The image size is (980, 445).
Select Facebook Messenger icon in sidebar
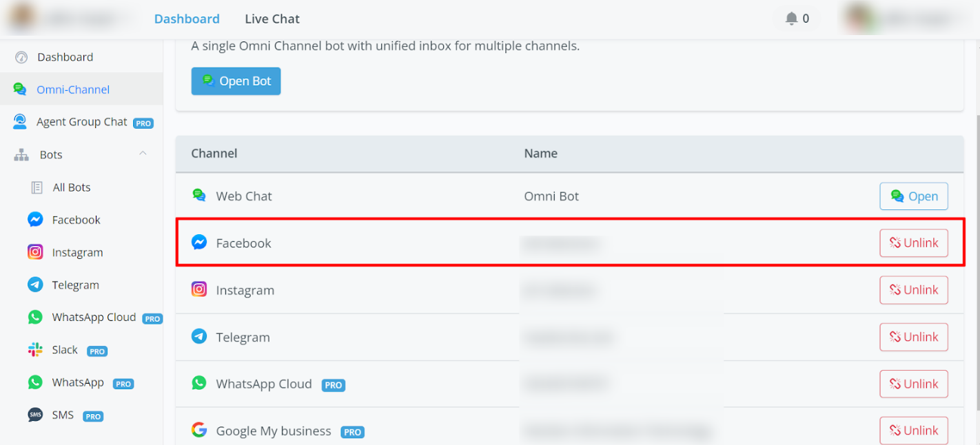[x=35, y=220]
